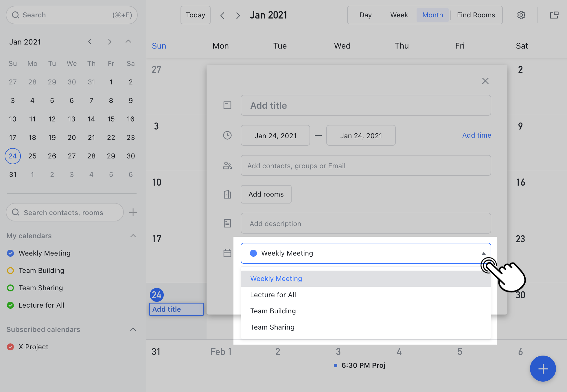This screenshot has width=567, height=392.
Task: Click the calendar icon next to calendar selector
Action: click(227, 253)
